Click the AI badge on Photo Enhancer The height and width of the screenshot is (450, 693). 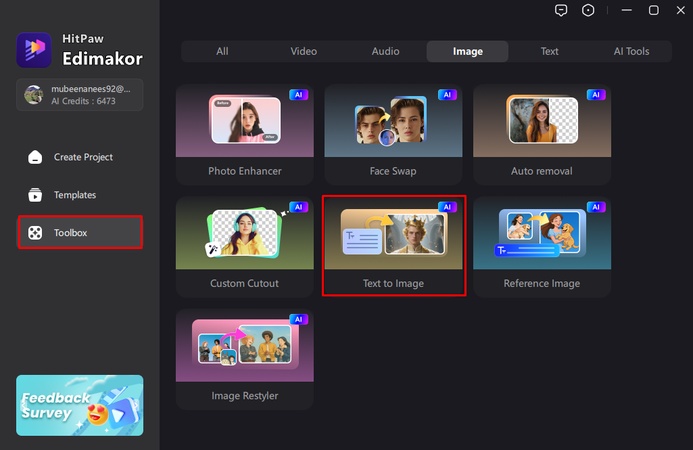(x=299, y=95)
